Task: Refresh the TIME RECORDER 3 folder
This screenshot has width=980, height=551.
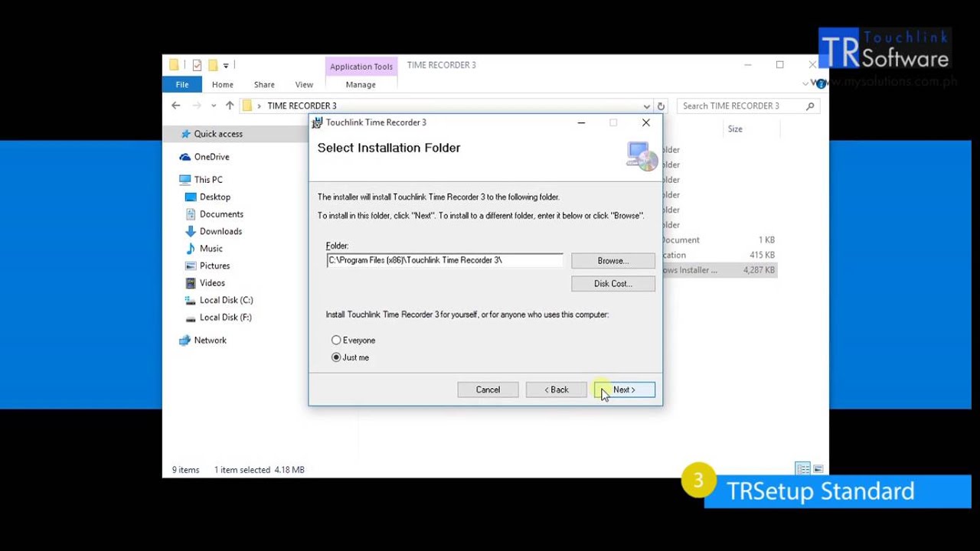Action: coord(661,106)
